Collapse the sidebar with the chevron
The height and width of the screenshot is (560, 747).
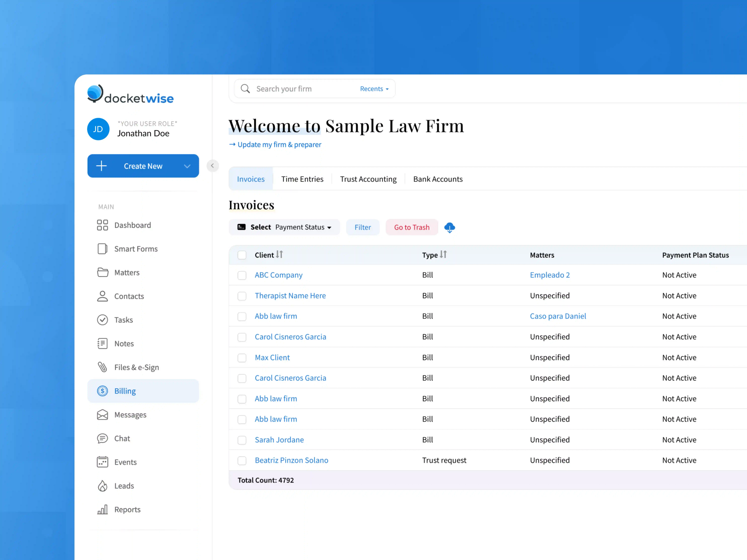coord(212,166)
